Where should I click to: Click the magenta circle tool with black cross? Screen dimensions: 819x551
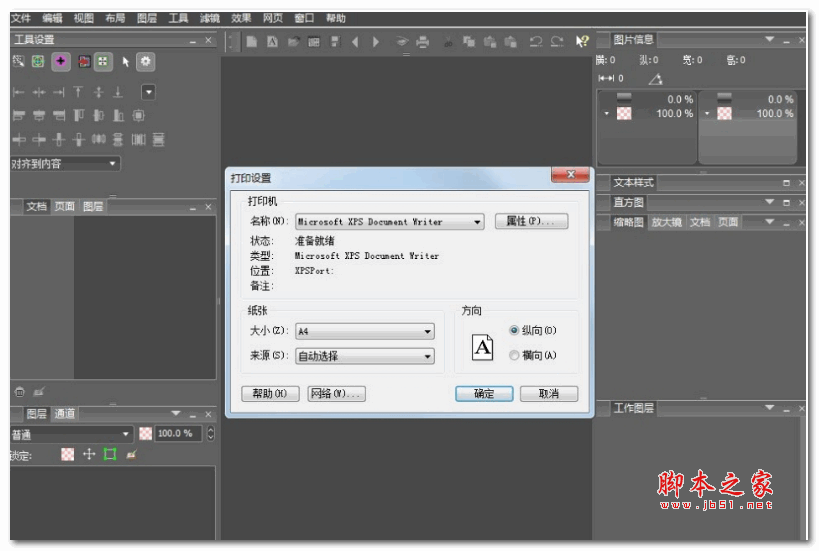click(61, 62)
